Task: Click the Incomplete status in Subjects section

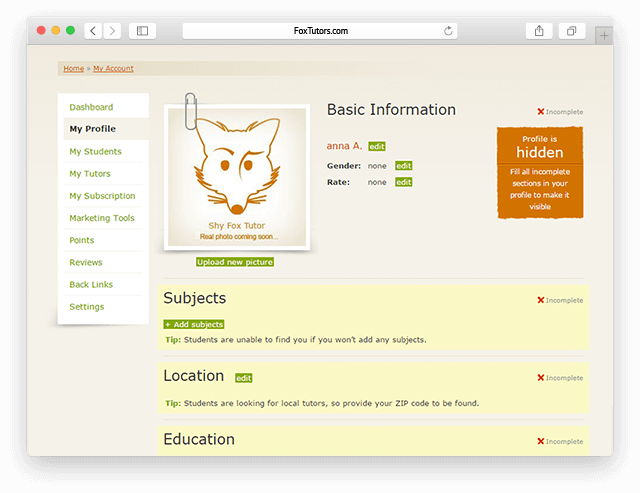Action: pyautogui.click(x=560, y=300)
